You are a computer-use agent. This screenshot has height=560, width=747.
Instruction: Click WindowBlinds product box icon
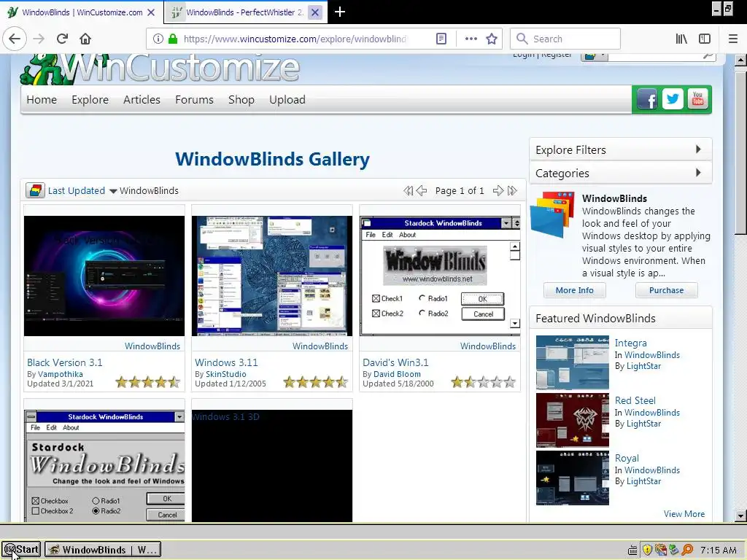click(x=553, y=214)
